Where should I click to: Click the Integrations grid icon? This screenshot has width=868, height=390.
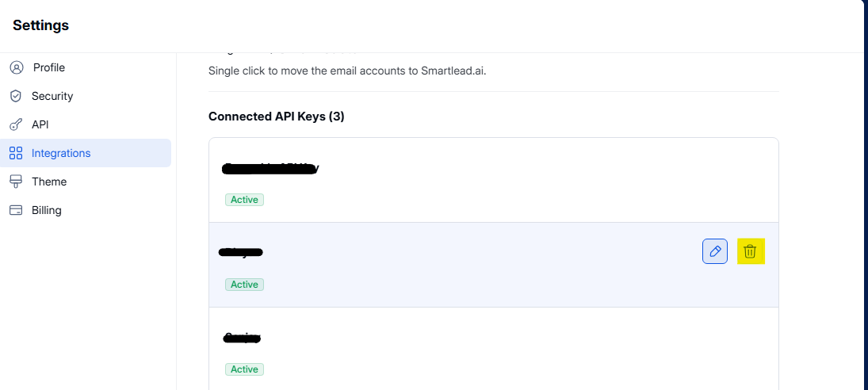pyautogui.click(x=16, y=153)
